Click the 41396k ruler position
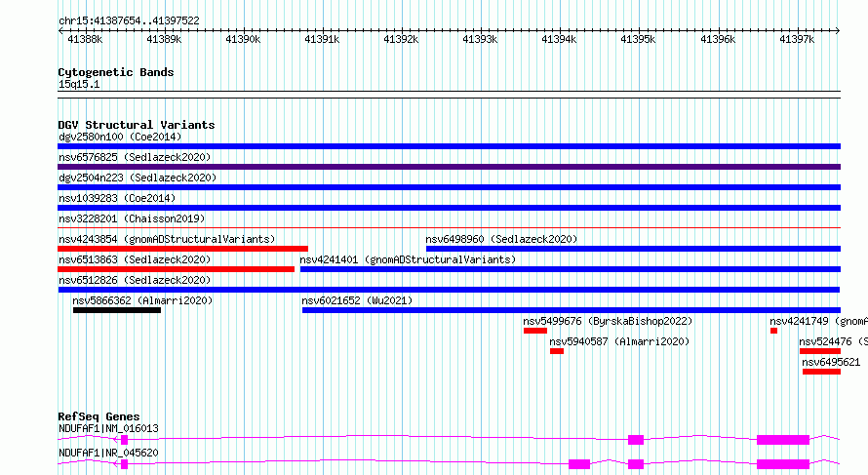Image resolution: width=868 pixels, height=475 pixels. tap(718, 39)
